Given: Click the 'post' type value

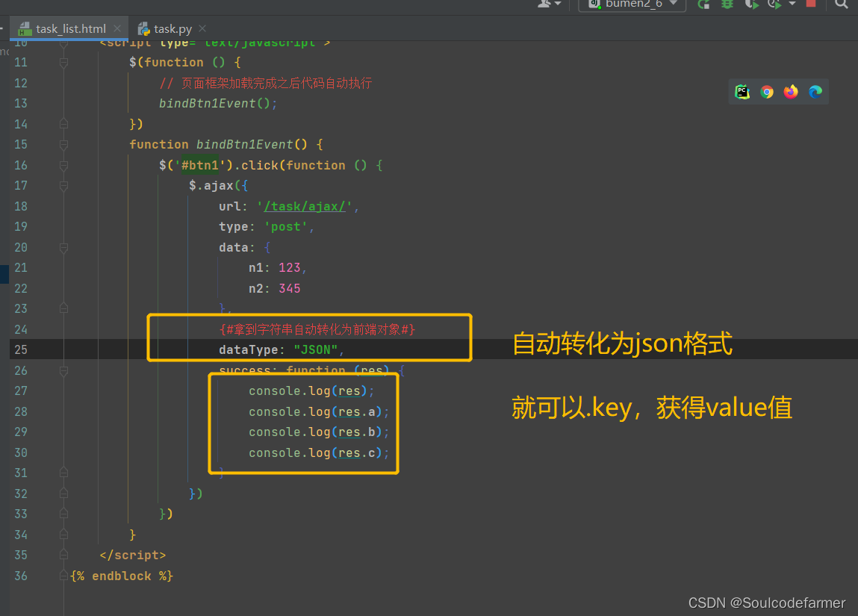Looking at the screenshot, I should coord(286,227).
